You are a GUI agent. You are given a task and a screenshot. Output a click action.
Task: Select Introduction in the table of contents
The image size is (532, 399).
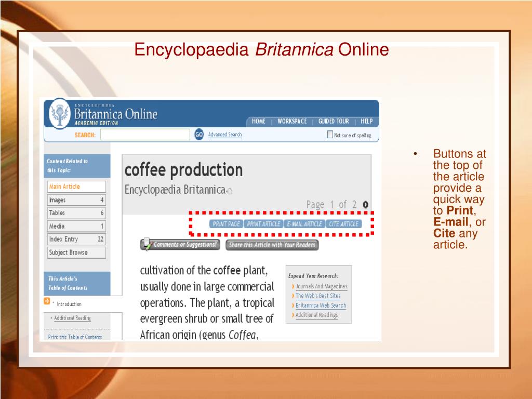(x=69, y=304)
